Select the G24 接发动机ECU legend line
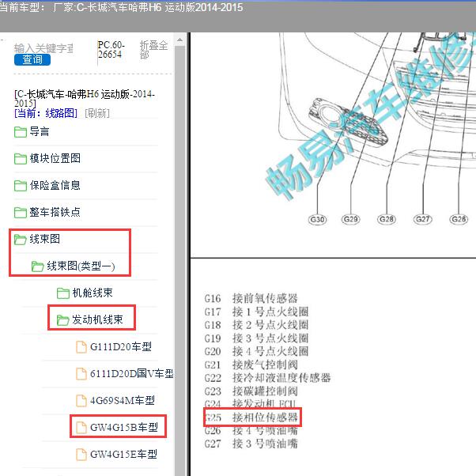The height and width of the screenshot is (476, 476). pyautogui.click(x=250, y=404)
